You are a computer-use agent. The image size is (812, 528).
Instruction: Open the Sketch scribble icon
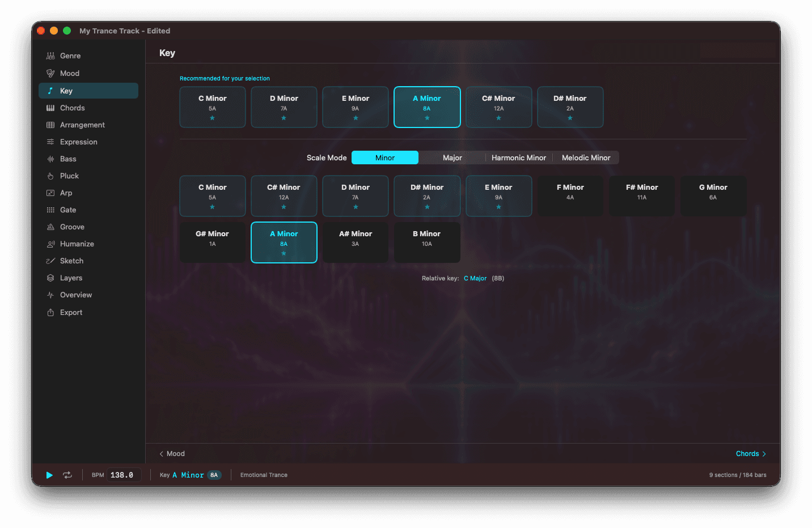[x=50, y=261]
